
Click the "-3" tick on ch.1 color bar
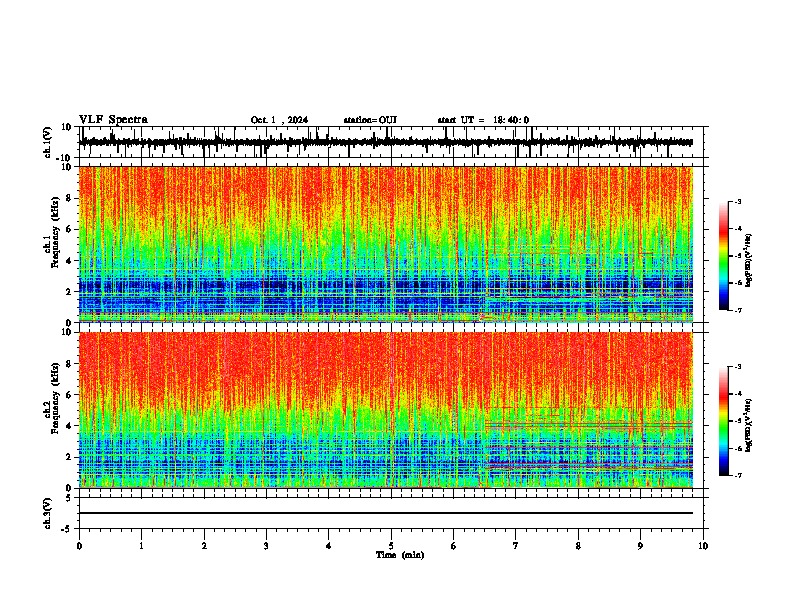[x=737, y=201]
